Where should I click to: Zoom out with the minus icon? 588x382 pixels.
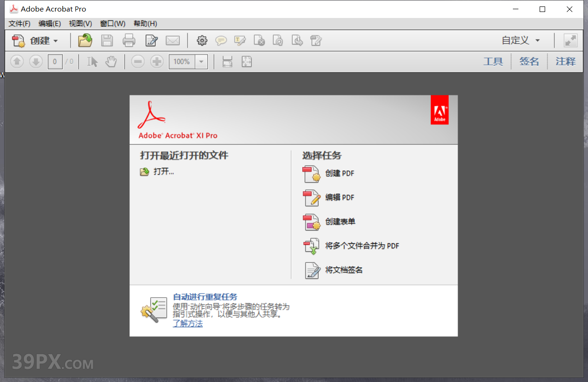tap(137, 61)
